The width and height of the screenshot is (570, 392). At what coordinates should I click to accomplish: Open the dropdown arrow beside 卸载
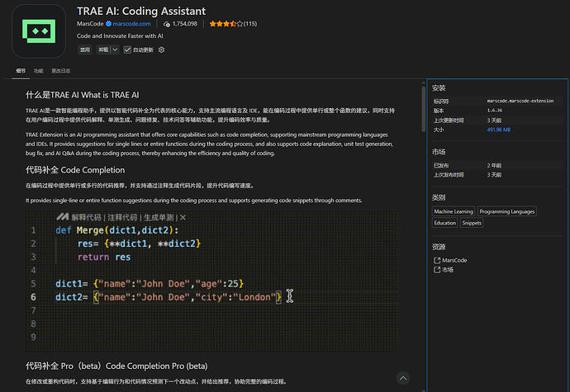click(x=115, y=50)
